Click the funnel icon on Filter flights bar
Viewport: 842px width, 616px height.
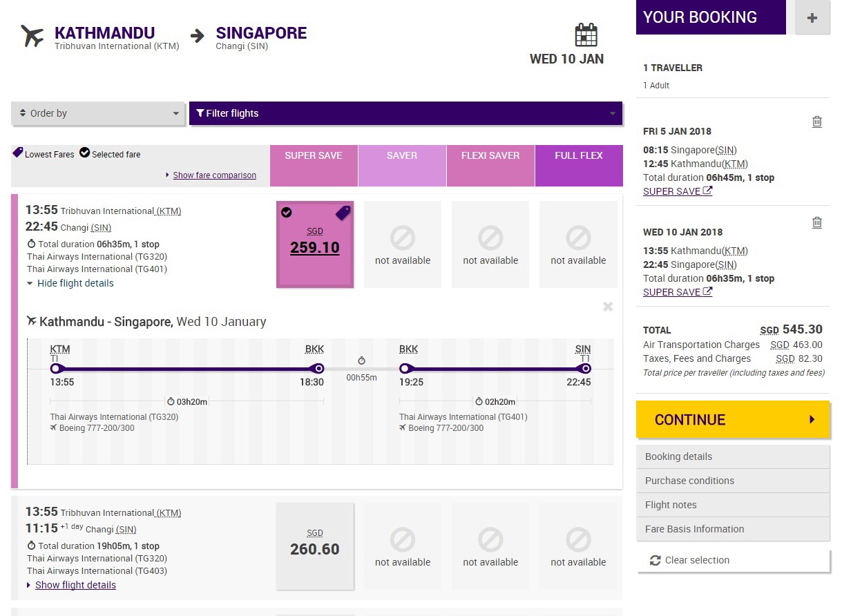point(200,113)
